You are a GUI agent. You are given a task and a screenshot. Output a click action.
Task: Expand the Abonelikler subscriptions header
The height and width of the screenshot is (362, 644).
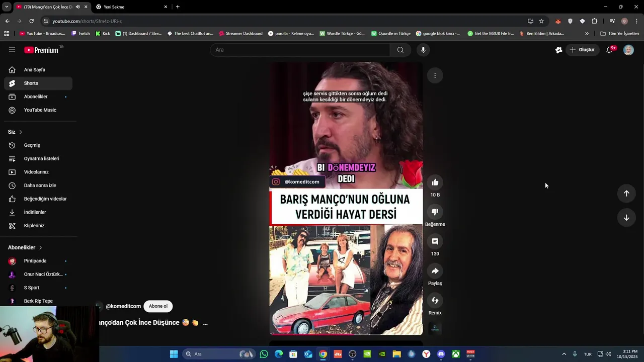click(25, 247)
